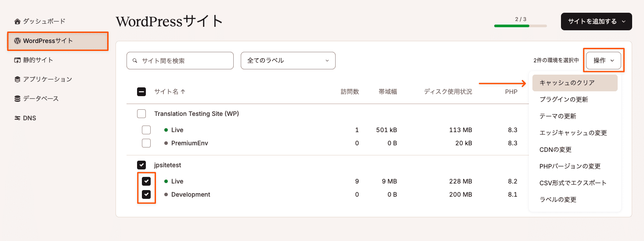Open the 全てのラベル label filter dropdown
The width and height of the screenshot is (644, 241).
click(x=288, y=61)
